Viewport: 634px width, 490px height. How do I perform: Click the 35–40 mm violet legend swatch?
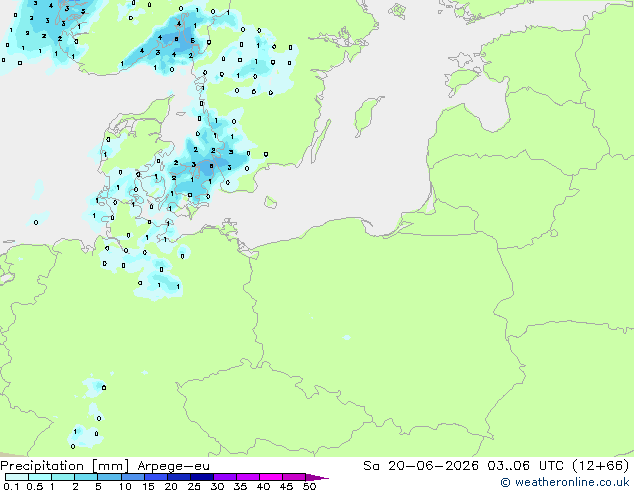(247, 477)
